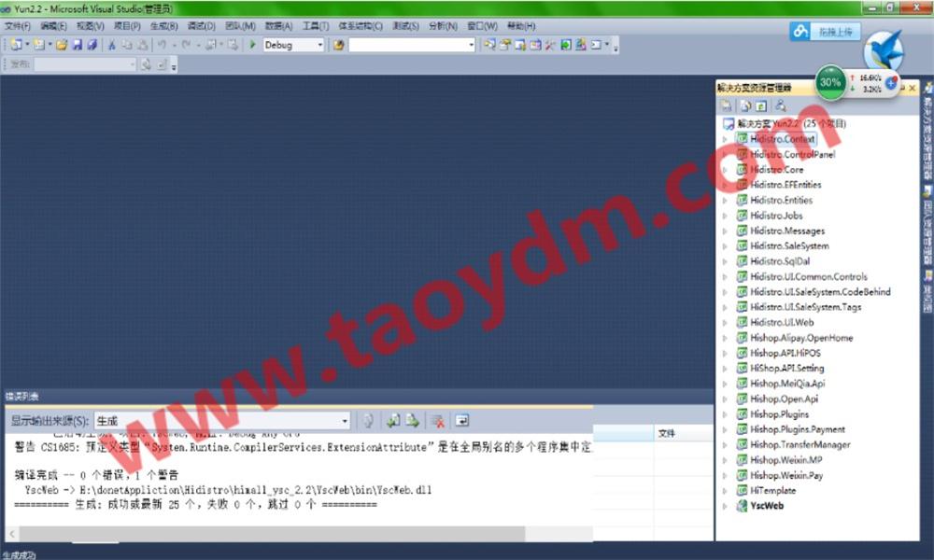Open the 视图(V) menu

pyautogui.click(x=90, y=26)
